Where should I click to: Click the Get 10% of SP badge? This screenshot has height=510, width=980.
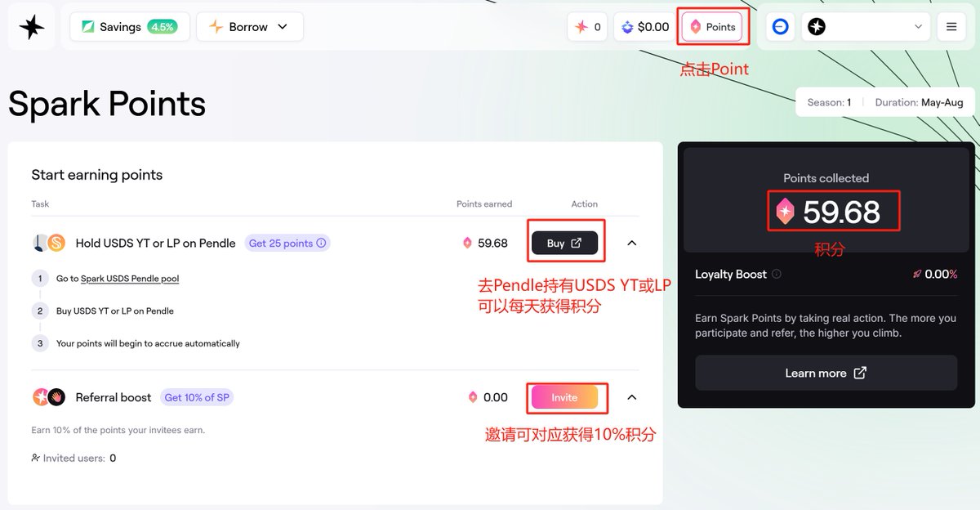[x=198, y=397]
